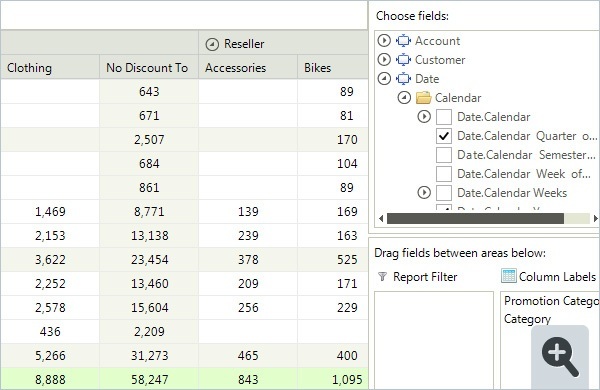Collapse the Calendar folder
The height and width of the screenshot is (390, 600).
click(404, 98)
